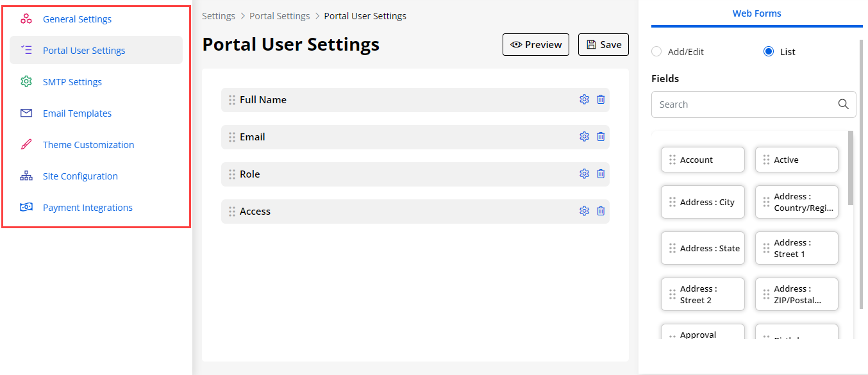Image resolution: width=868 pixels, height=375 pixels.
Task: Click the Address : City field chip
Action: (x=703, y=202)
